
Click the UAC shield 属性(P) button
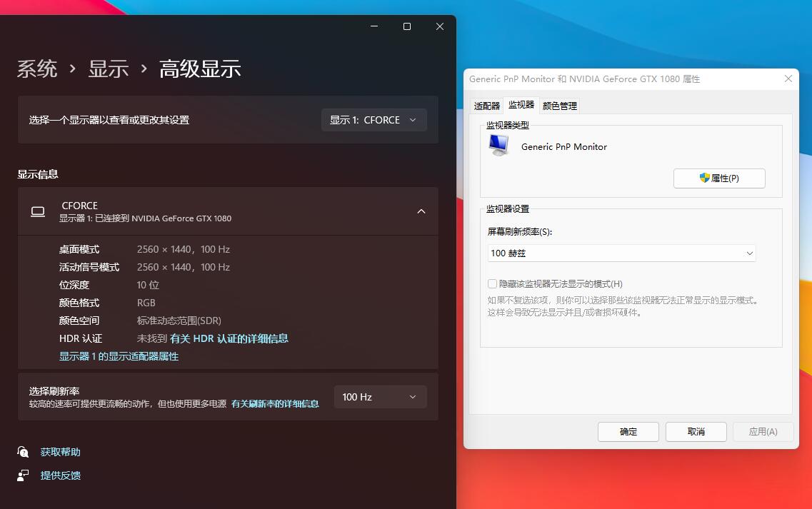[719, 178]
